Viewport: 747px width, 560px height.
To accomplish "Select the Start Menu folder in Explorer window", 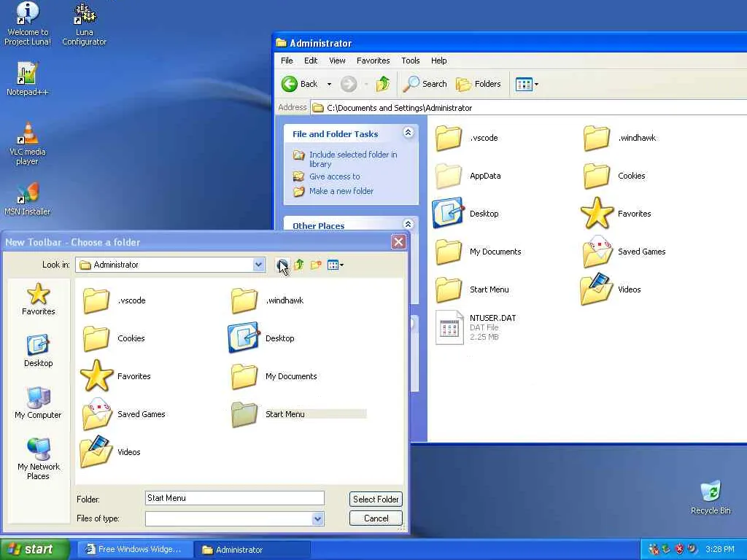I will (x=472, y=289).
